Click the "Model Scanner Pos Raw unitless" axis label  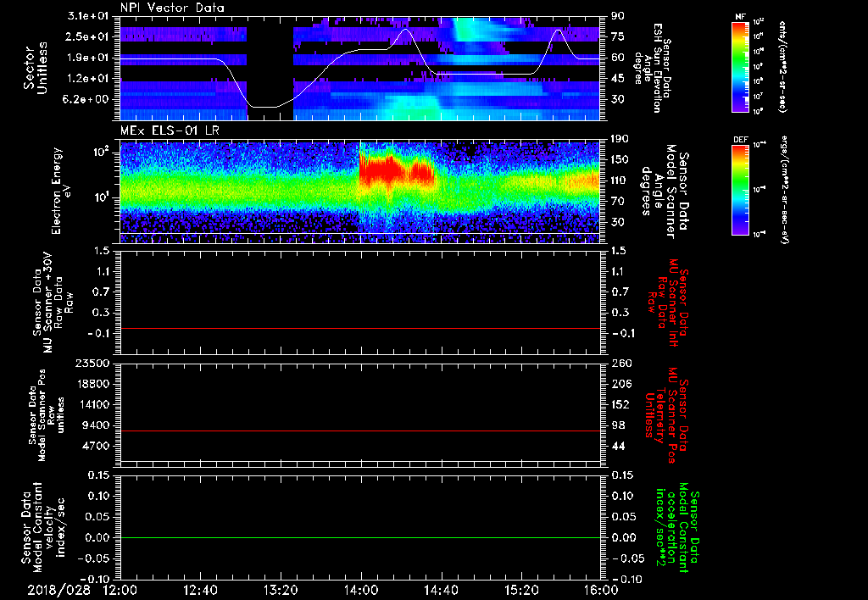tap(47, 415)
